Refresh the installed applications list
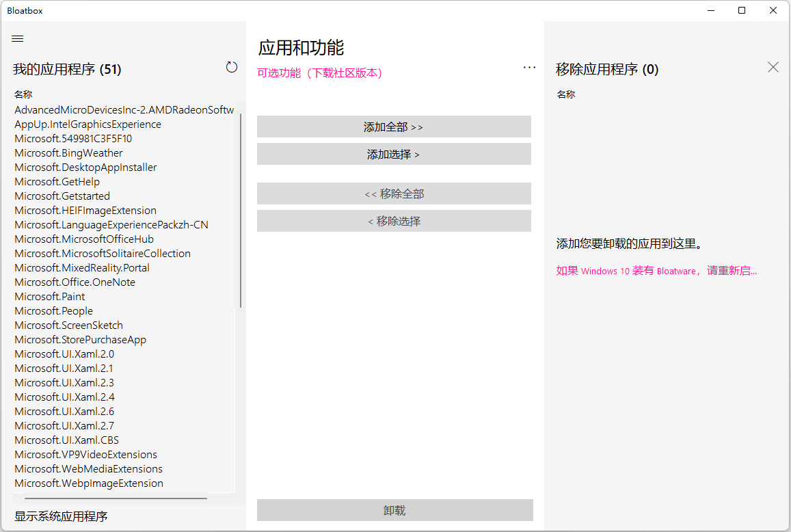Screen dimensions: 791x532 click(232, 67)
